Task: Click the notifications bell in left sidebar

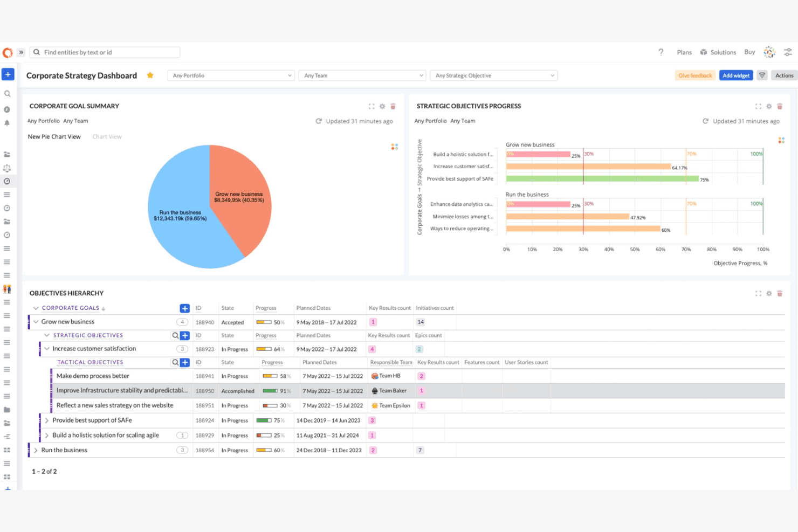Action: 7,123
